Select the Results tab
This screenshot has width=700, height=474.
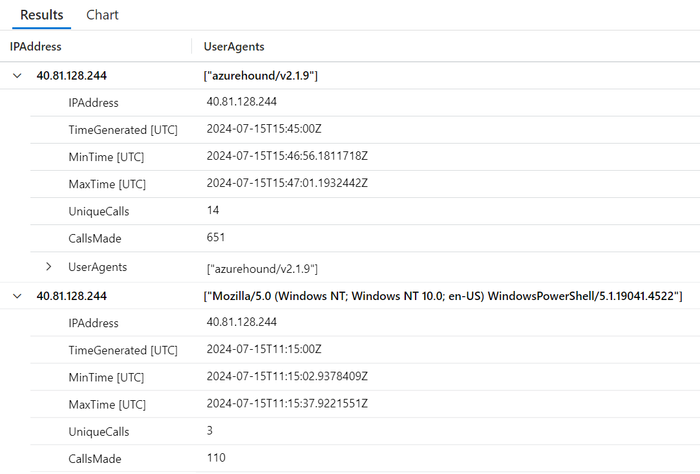(x=42, y=15)
